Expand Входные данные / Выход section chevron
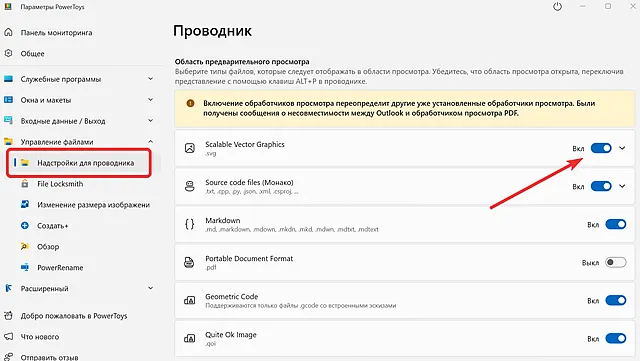Screen dimensions: 640x361 click(x=150, y=120)
